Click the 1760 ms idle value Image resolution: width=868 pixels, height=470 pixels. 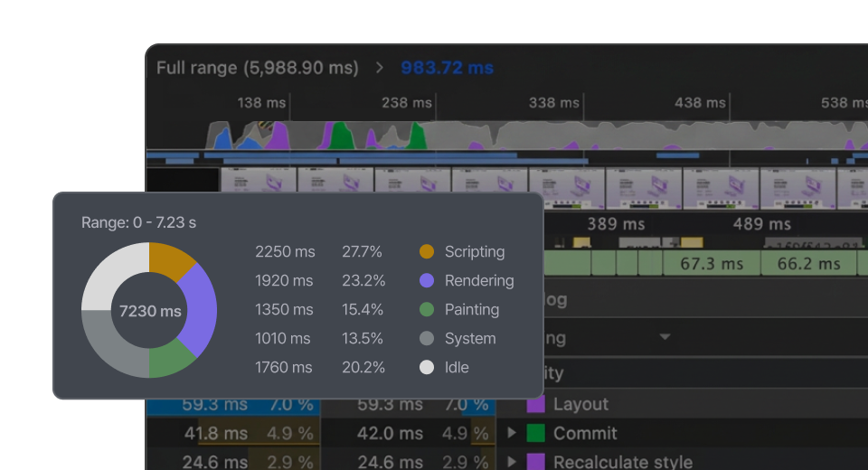click(x=283, y=367)
